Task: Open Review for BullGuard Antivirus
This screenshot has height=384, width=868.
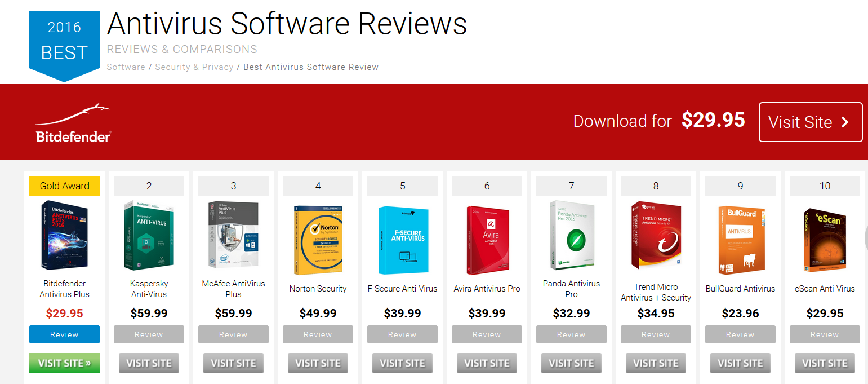Action: coord(740,334)
